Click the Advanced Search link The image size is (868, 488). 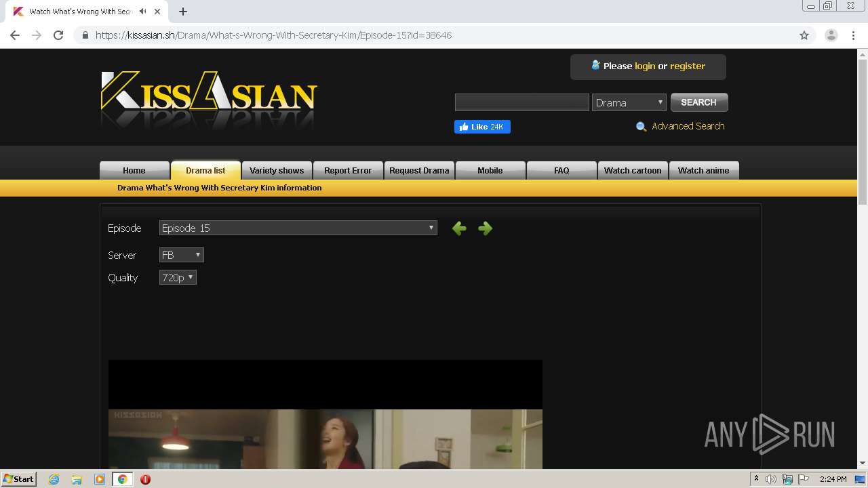click(688, 126)
